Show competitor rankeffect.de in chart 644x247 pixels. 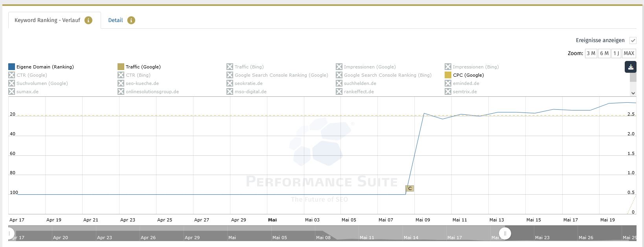(x=355, y=92)
